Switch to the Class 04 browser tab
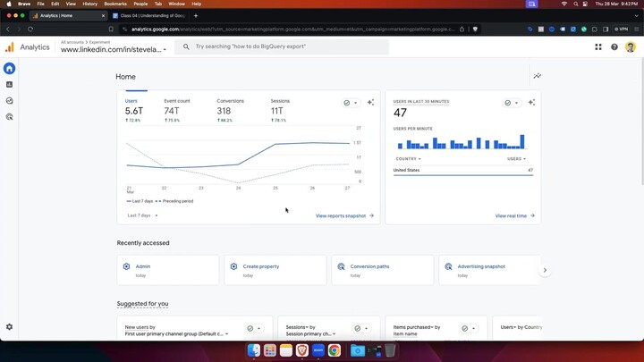 pyautogui.click(x=148, y=15)
